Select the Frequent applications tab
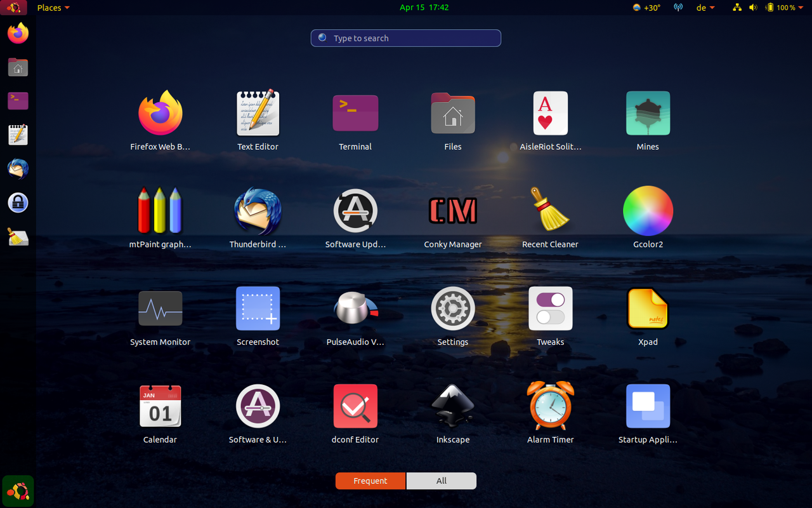 pos(370,481)
